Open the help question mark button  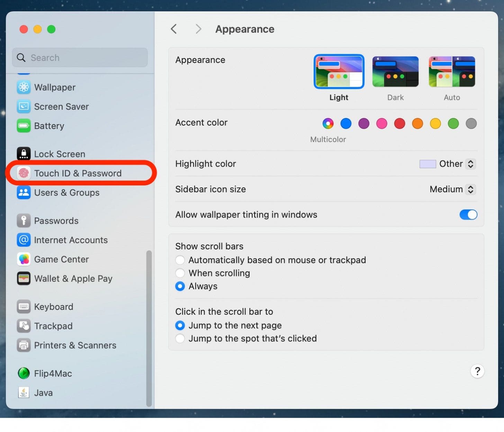point(477,371)
